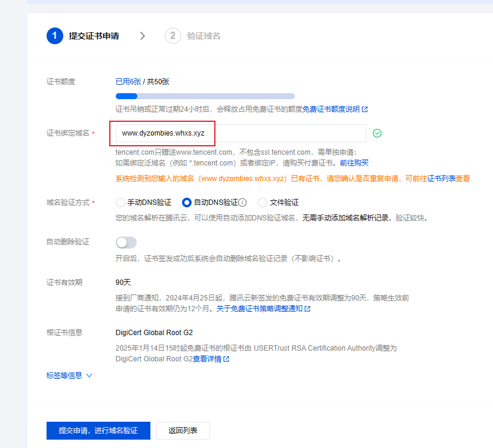Click the DigiCert Global Root G2 text
The width and height of the screenshot is (493, 448).
[154, 333]
